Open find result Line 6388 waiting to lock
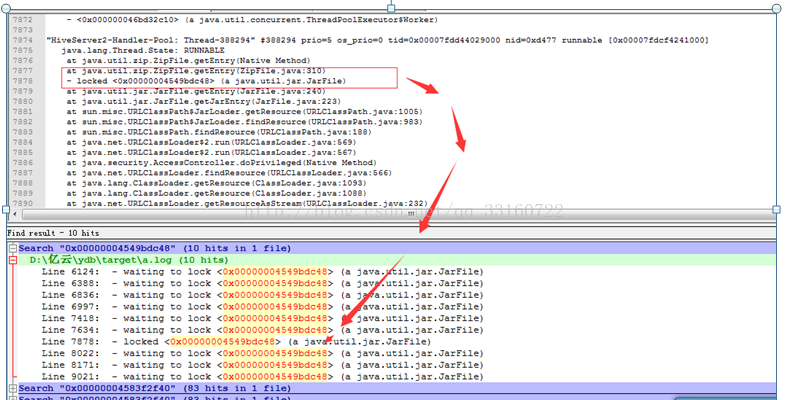Image resolution: width=789 pixels, height=400 pixels. [x=262, y=283]
